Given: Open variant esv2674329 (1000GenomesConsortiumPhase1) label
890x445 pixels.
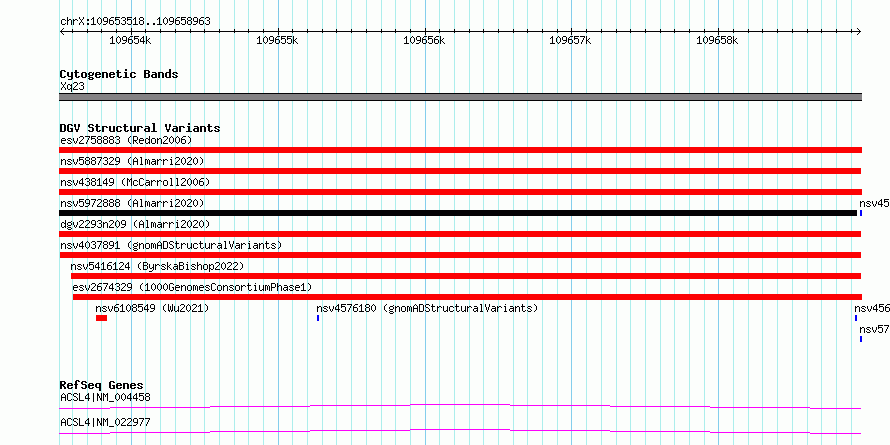Looking at the screenshot, I should click(x=192, y=287).
